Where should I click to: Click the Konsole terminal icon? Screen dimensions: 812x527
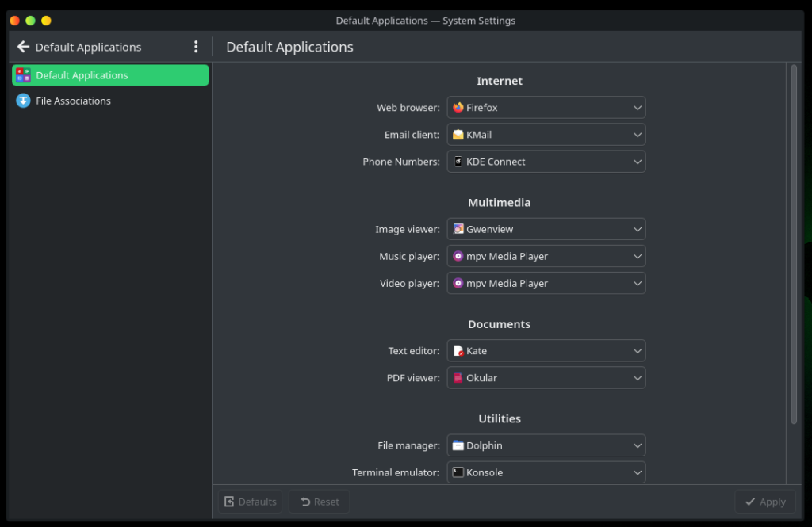[458, 472]
